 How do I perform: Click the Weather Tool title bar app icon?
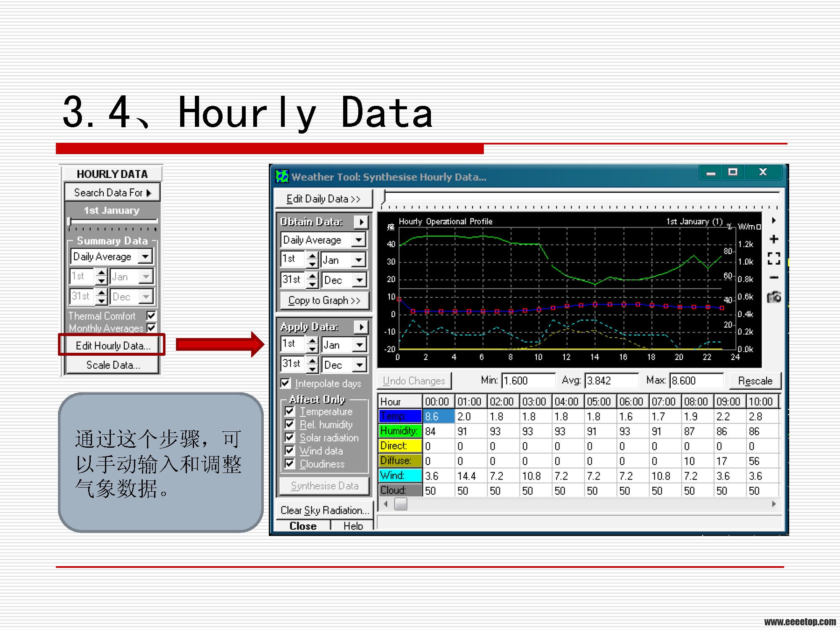282,176
